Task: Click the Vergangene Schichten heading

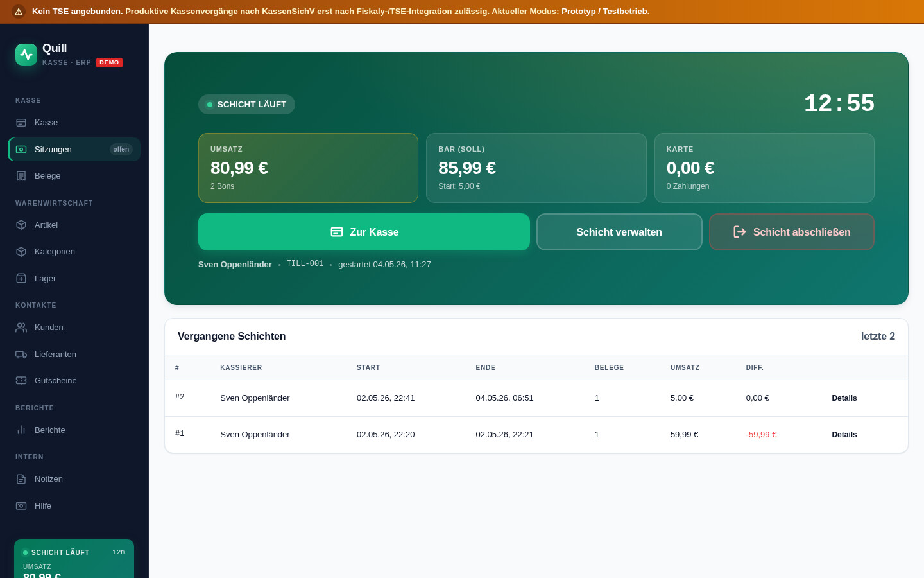Action: 232,337
